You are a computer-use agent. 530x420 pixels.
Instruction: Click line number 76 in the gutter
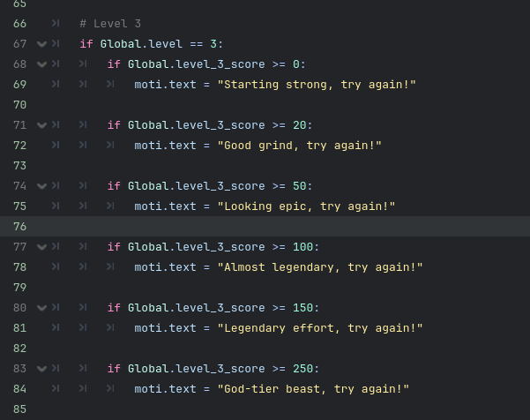[x=21, y=227]
